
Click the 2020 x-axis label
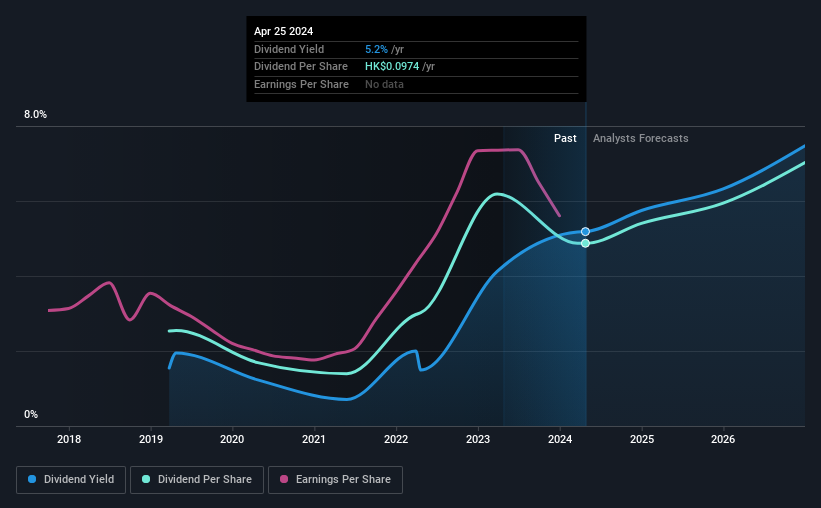pyautogui.click(x=232, y=439)
